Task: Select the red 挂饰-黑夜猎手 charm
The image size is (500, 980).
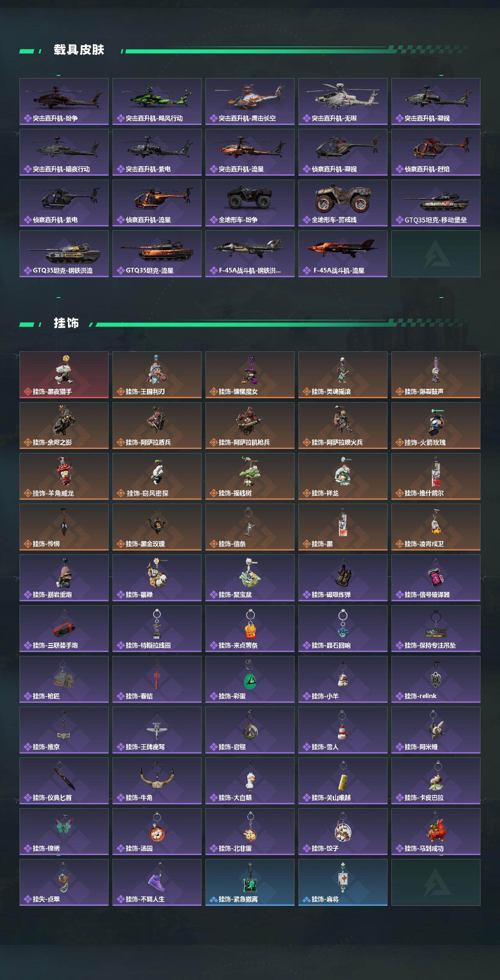Action: [x=64, y=375]
